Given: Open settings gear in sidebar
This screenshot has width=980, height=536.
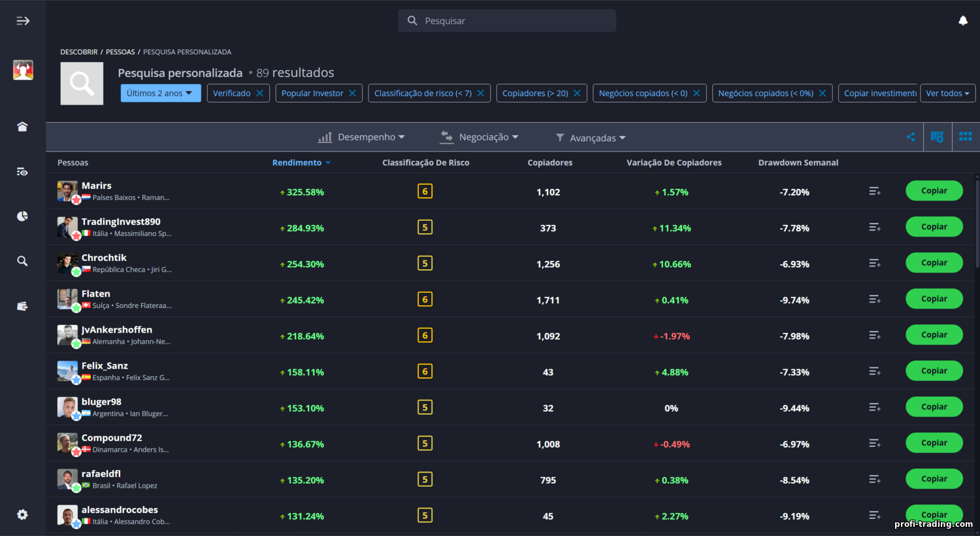Looking at the screenshot, I should [22, 514].
